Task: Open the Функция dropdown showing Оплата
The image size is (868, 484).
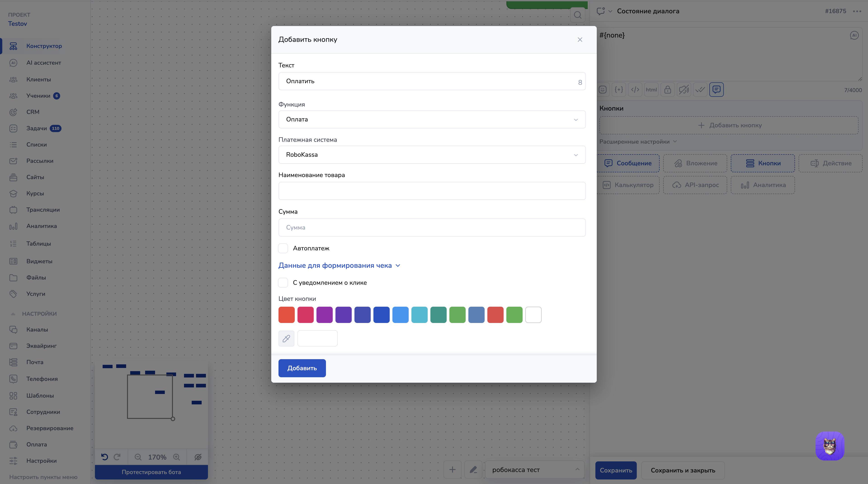Action: click(x=432, y=119)
